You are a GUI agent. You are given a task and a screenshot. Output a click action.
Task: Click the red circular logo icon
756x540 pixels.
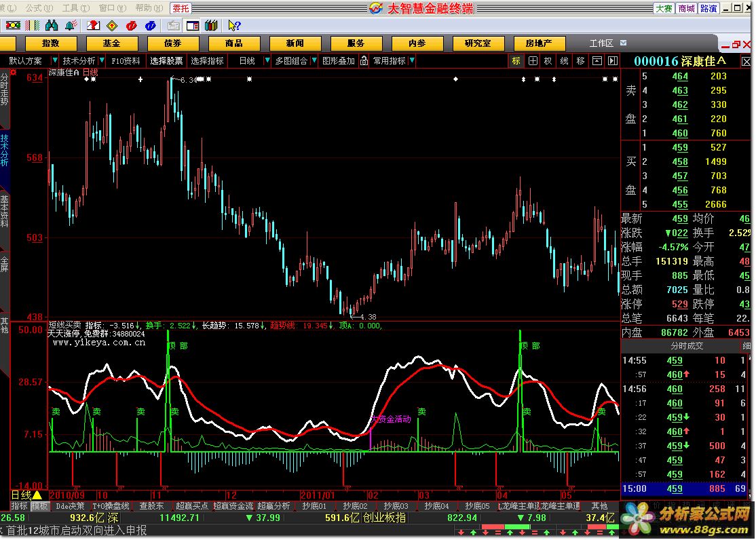point(131,26)
